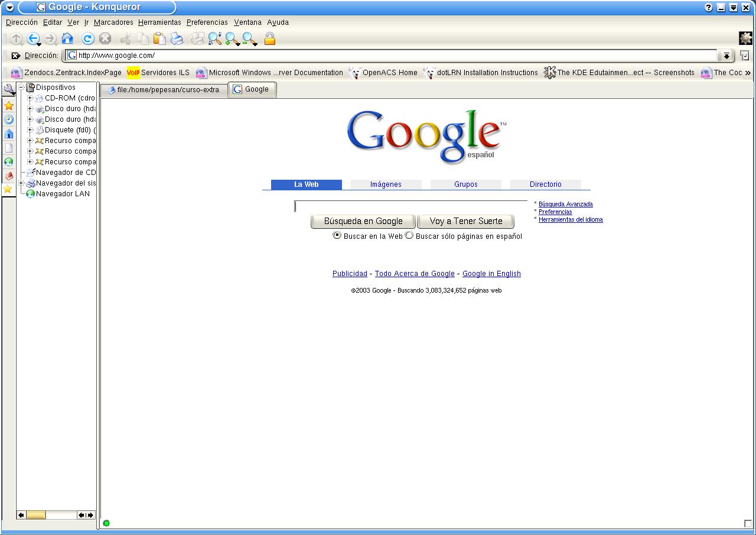Collapse the Dispositivos tree node
Image resolution: width=756 pixels, height=535 pixels.
[21, 87]
